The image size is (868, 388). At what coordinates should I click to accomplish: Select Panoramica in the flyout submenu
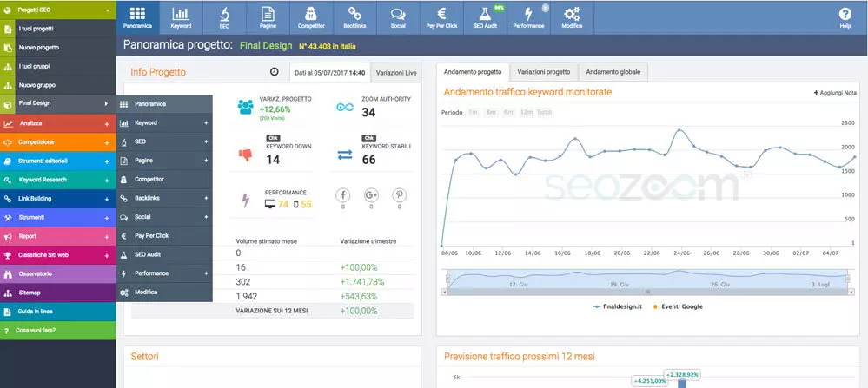point(164,104)
